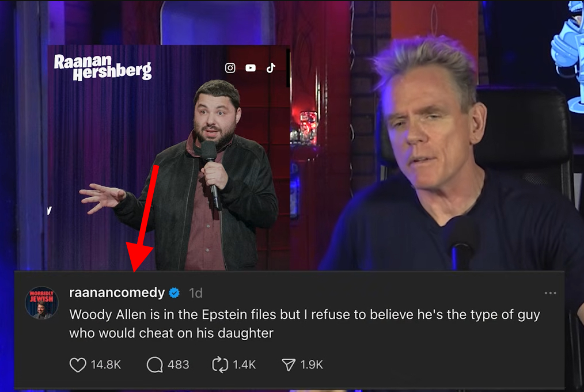Screen dimensions: 584x392
Task: View the 1.9K shares count
Action: click(x=312, y=364)
